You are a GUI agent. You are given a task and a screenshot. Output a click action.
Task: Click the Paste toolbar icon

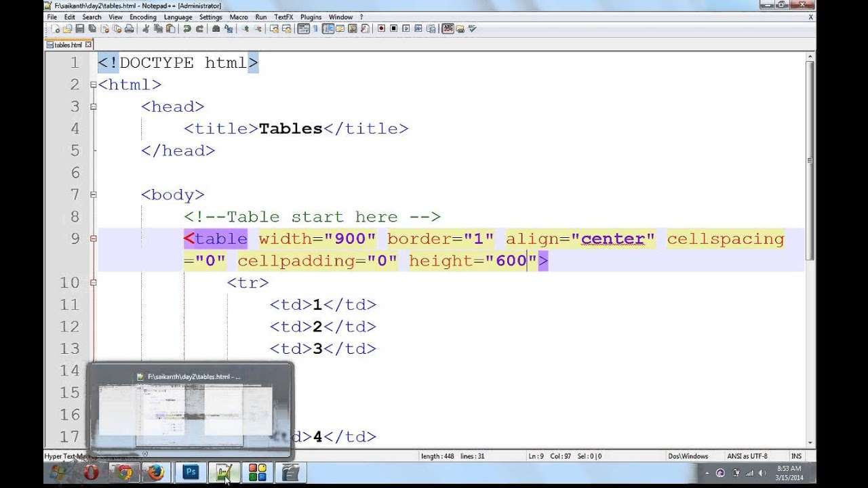click(x=170, y=28)
